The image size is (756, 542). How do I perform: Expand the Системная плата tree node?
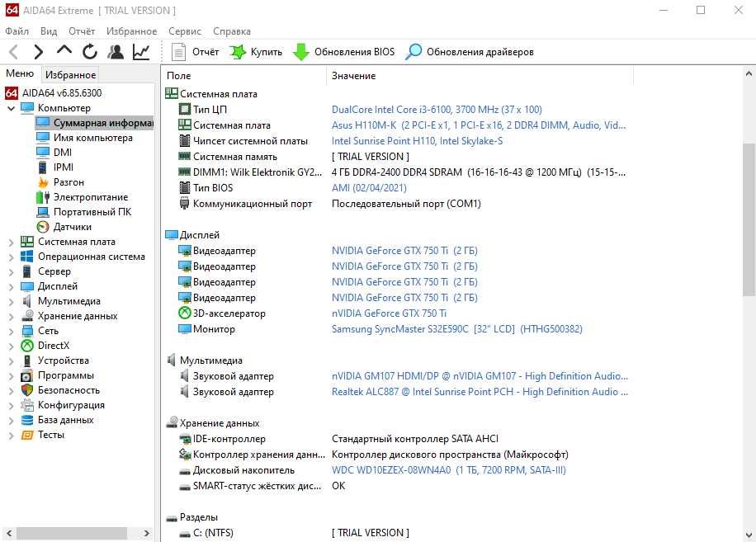[x=11, y=243]
